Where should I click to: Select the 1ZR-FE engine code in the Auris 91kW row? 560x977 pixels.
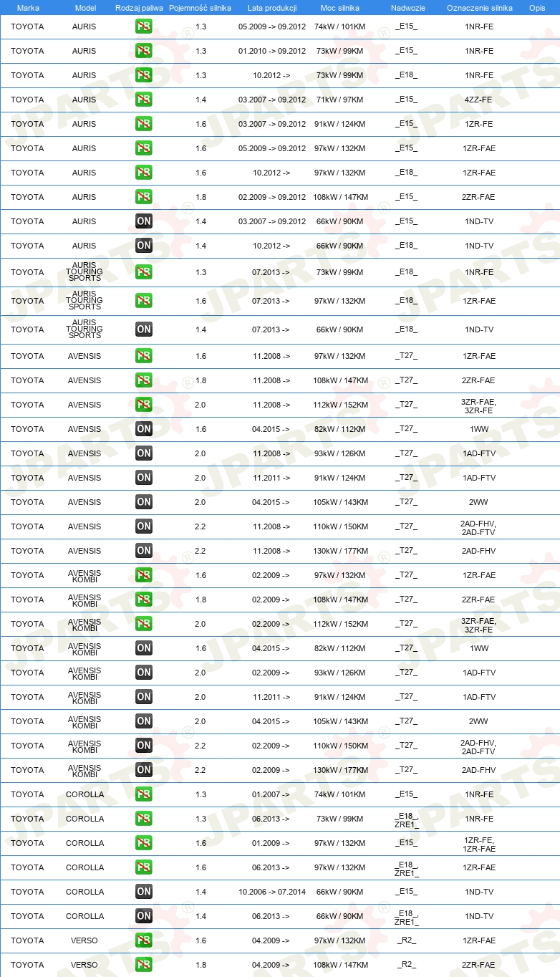click(479, 124)
